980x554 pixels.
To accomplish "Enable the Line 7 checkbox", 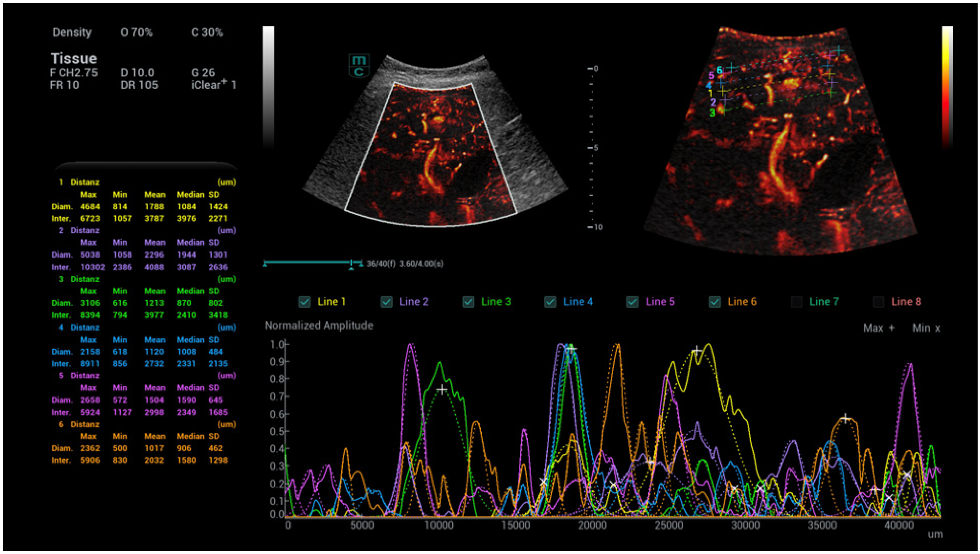I will click(x=796, y=302).
